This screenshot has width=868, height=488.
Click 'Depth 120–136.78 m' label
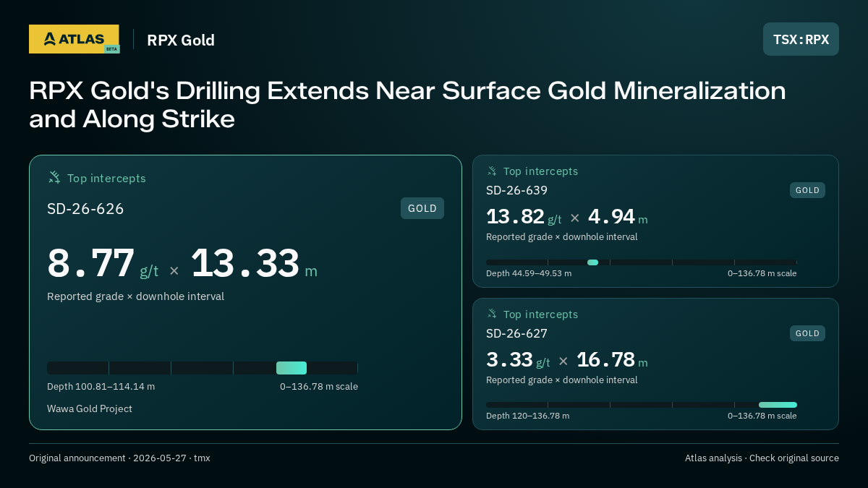point(527,416)
